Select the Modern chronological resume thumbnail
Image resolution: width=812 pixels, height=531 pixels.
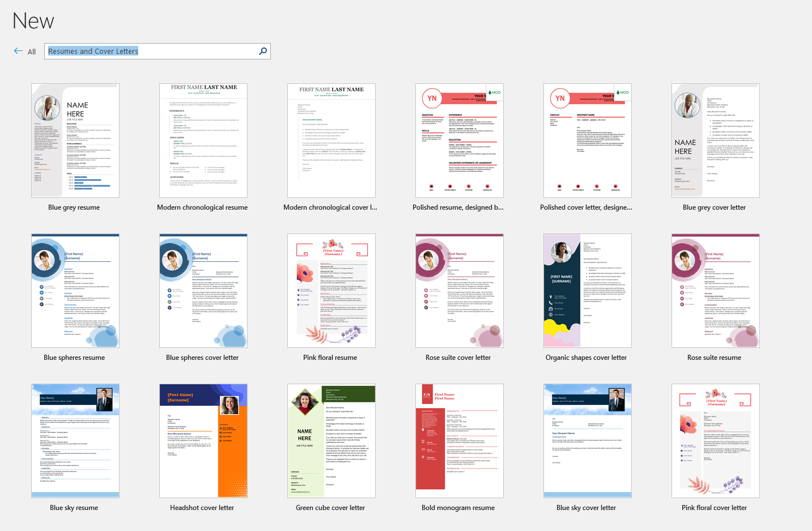click(203, 141)
